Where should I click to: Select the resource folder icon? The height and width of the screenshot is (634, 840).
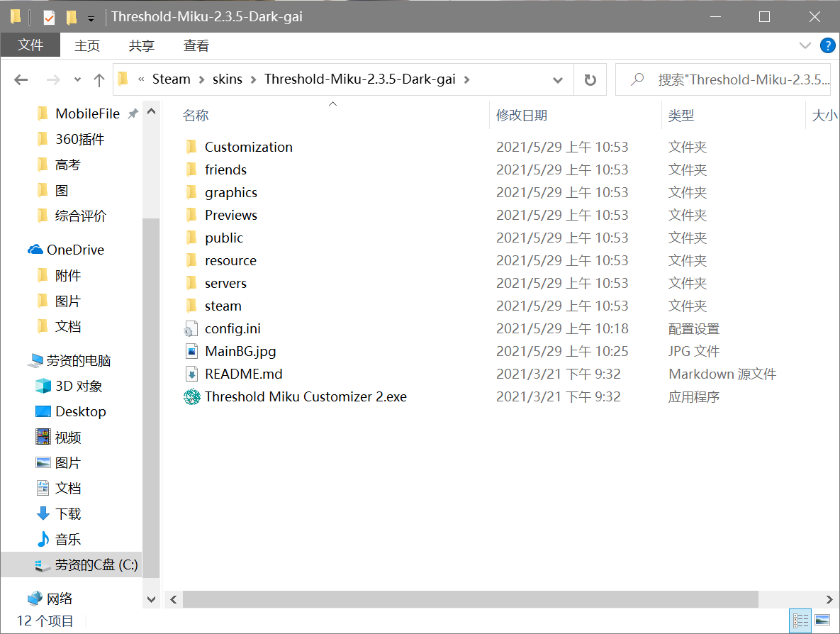click(191, 260)
